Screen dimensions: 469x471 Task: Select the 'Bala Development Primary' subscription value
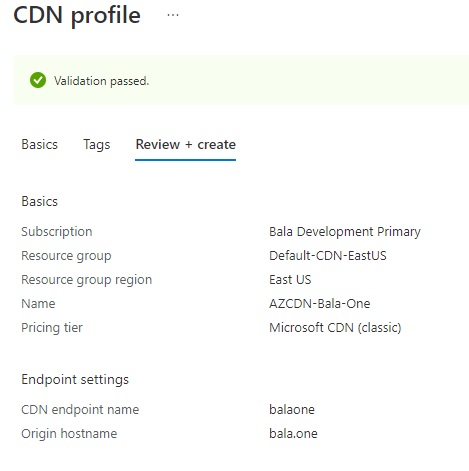point(345,232)
